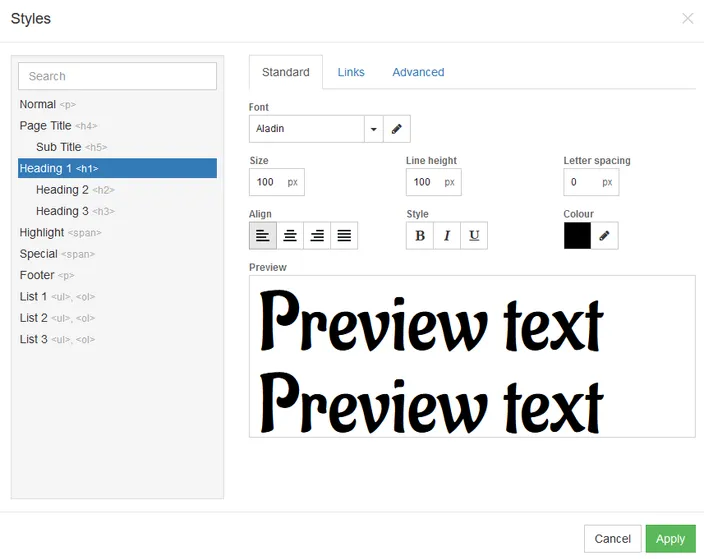Select the Page Title <h4> style
The width and height of the screenshot is (704, 559).
pyautogui.click(x=117, y=126)
